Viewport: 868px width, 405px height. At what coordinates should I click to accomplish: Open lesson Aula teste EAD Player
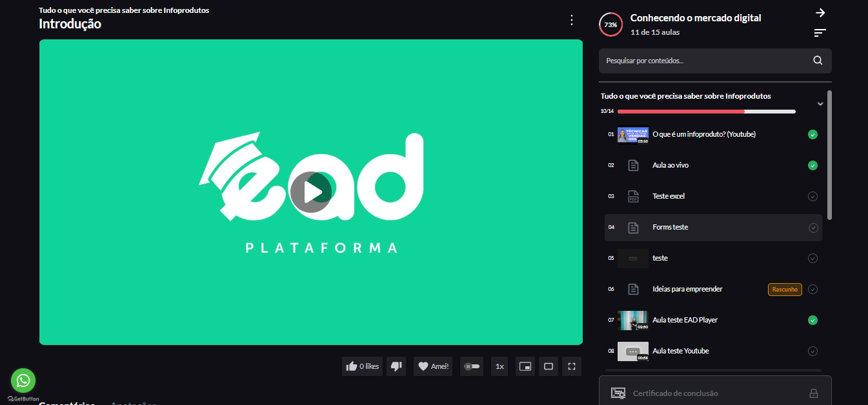click(685, 320)
